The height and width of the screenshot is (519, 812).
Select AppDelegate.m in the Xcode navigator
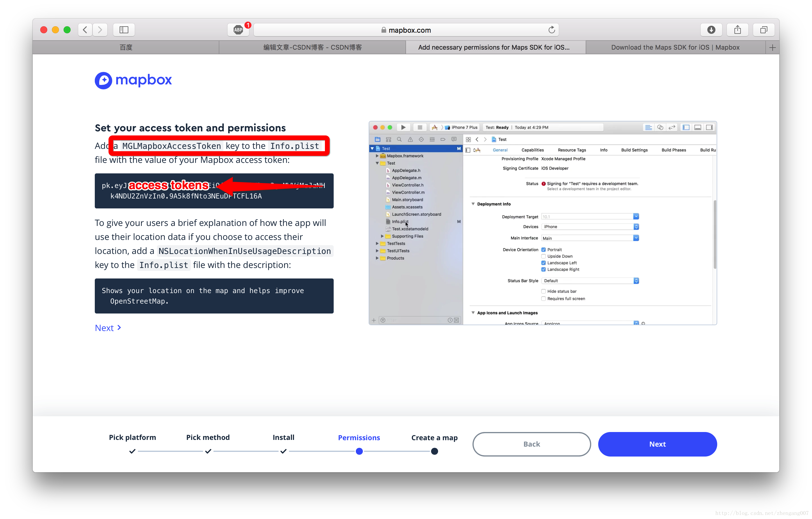[x=406, y=178]
